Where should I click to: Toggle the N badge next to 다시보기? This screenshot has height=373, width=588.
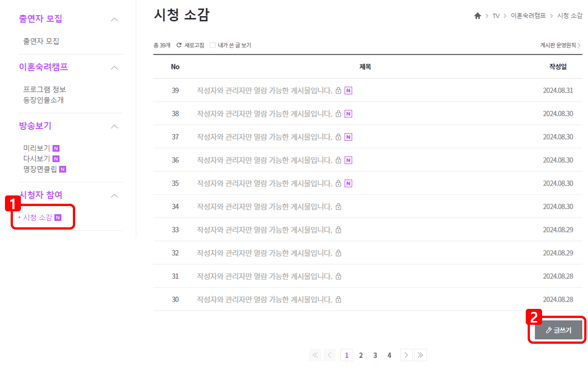coord(55,159)
